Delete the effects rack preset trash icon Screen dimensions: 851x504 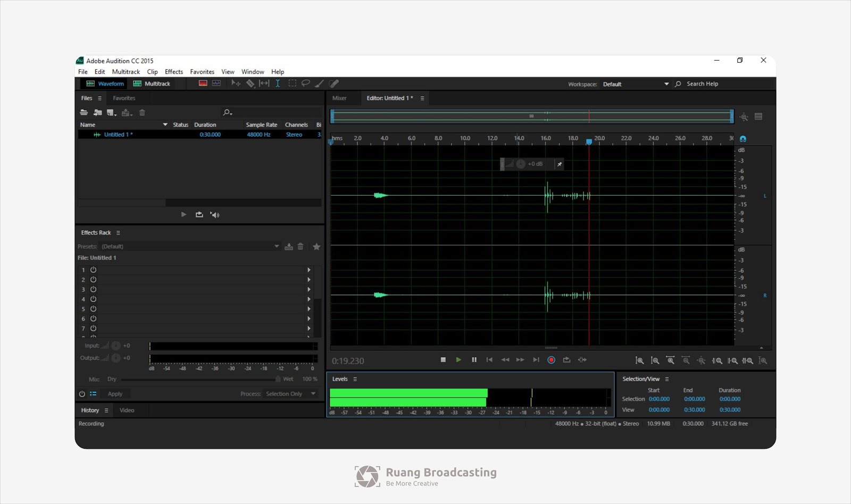tap(301, 246)
